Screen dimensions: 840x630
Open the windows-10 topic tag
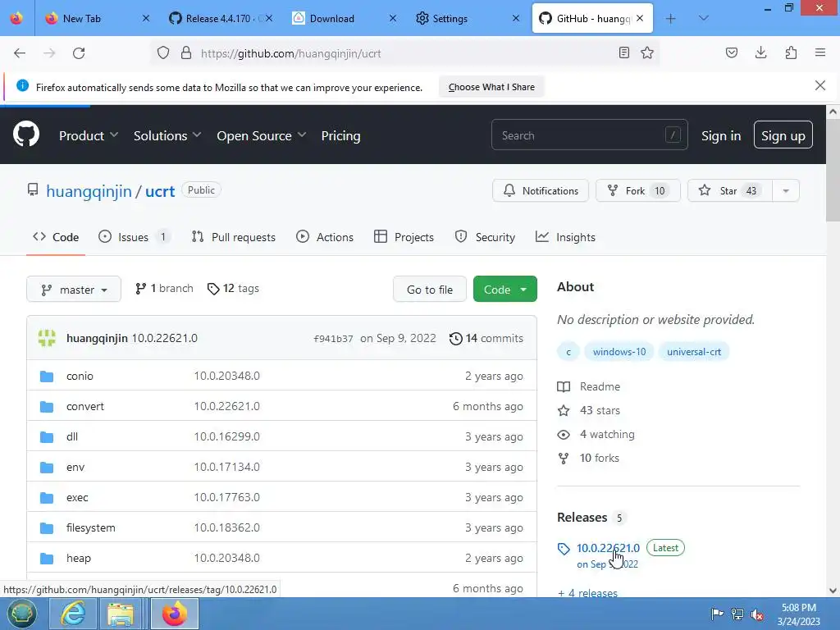pos(619,351)
